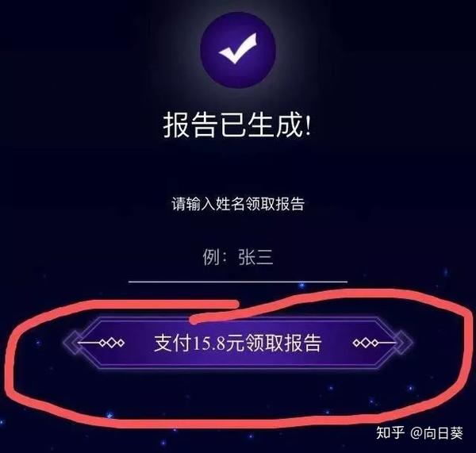Tap the 支付15.8元领取报告 pay button

pos(238,343)
